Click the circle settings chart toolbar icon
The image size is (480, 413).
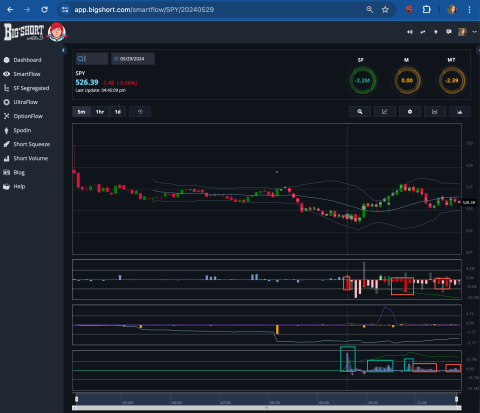(410, 112)
